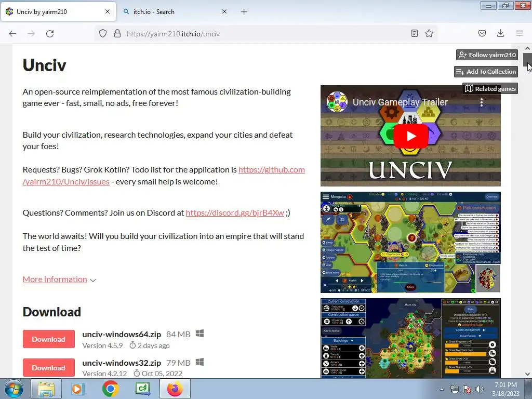The height and width of the screenshot is (399, 532).
Task: Go back to the previous page
Action: tap(12, 34)
